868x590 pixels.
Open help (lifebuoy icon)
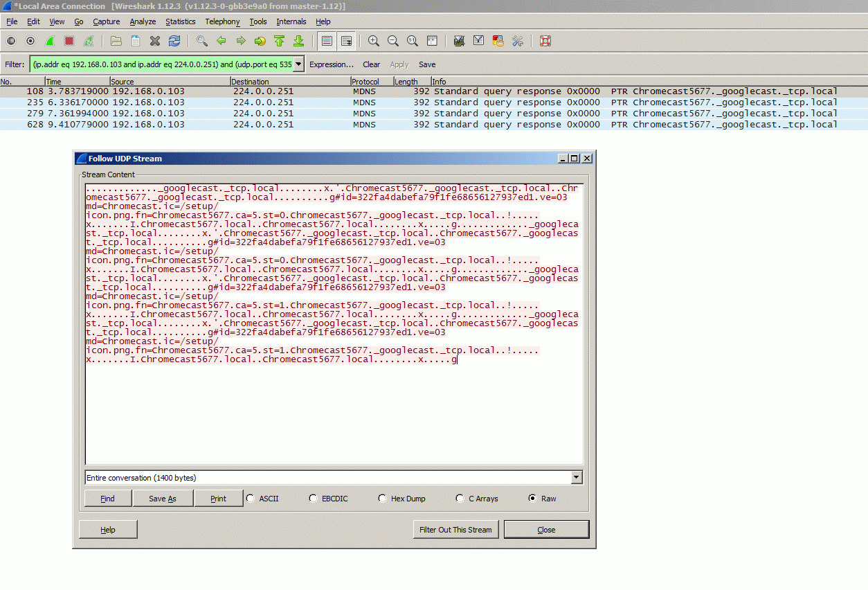(545, 41)
